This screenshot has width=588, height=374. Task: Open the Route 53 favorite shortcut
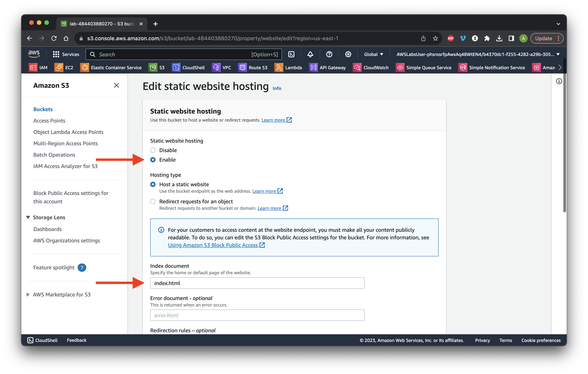pos(253,68)
